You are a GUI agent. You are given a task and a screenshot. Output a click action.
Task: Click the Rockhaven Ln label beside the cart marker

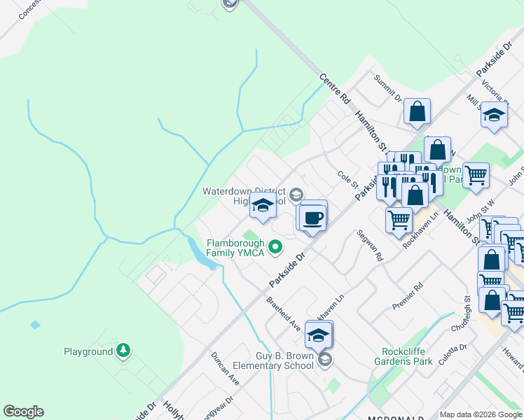[420, 230]
